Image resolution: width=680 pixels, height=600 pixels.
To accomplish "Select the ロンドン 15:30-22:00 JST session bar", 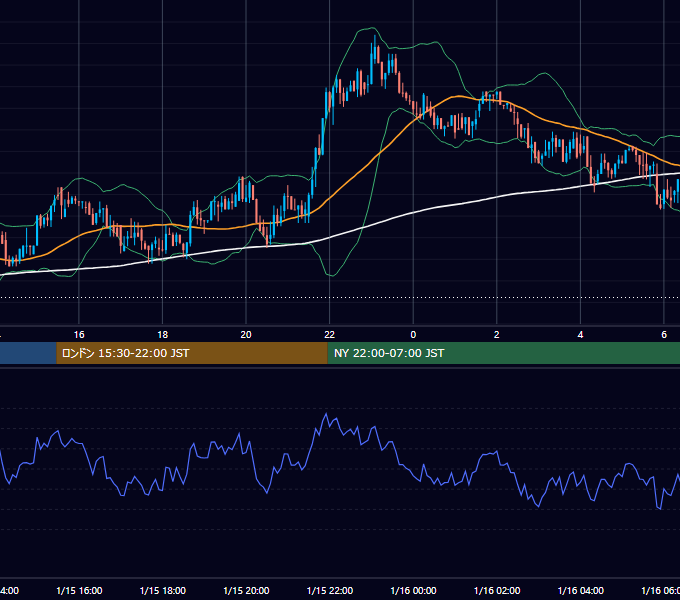I will pyautogui.click(x=192, y=353).
